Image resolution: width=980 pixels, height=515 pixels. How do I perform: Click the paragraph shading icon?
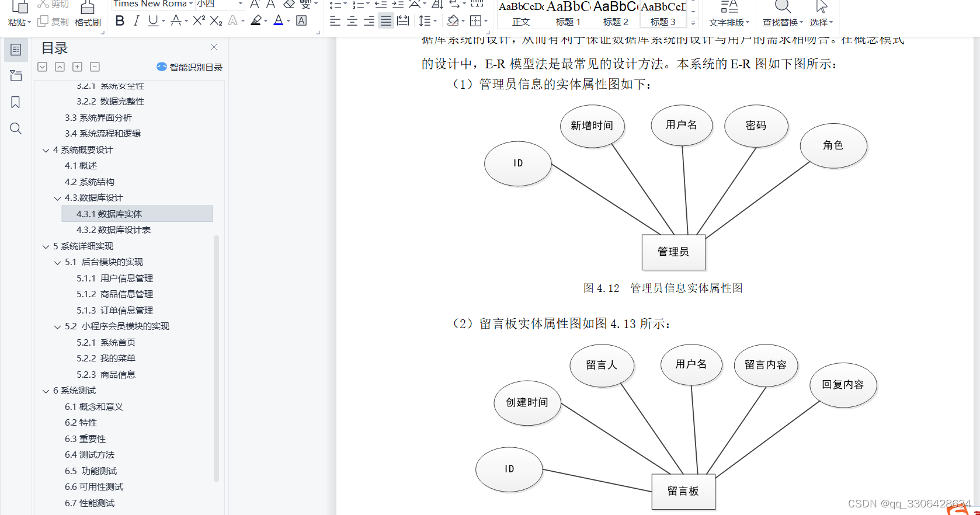453,21
